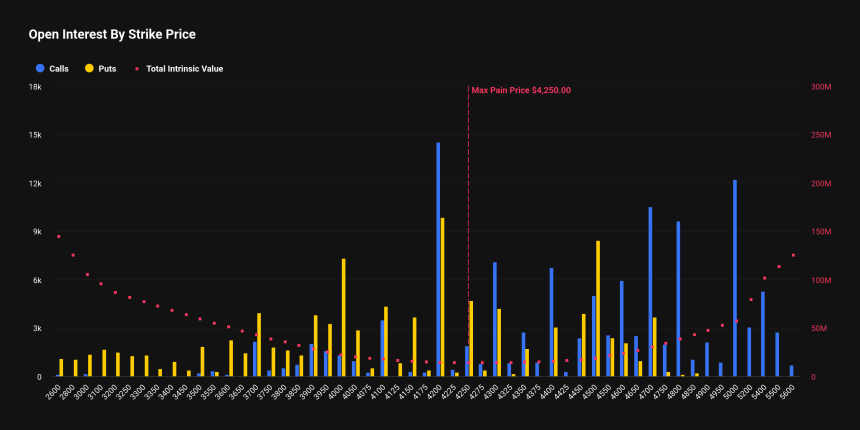Click the first intrinsic value dot at 2600
860x430 pixels.
click(58, 236)
